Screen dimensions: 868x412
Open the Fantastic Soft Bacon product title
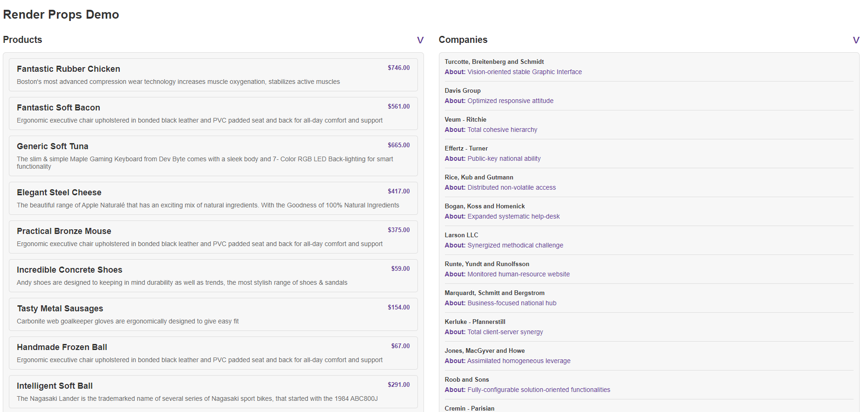coord(58,108)
